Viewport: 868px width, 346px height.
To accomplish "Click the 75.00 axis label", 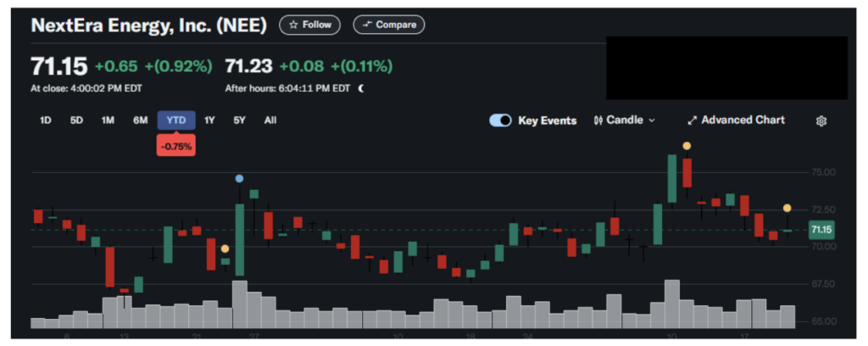I will coord(823,172).
